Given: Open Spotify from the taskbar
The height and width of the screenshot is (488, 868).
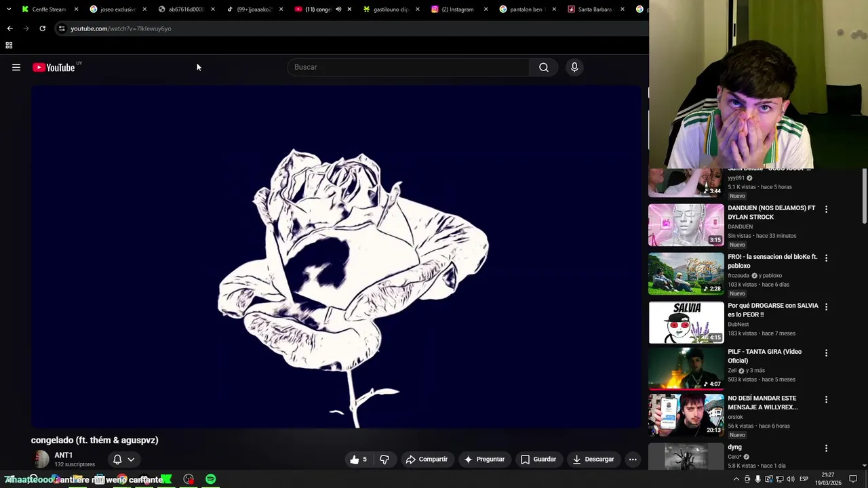Looking at the screenshot, I should (x=211, y=479).
